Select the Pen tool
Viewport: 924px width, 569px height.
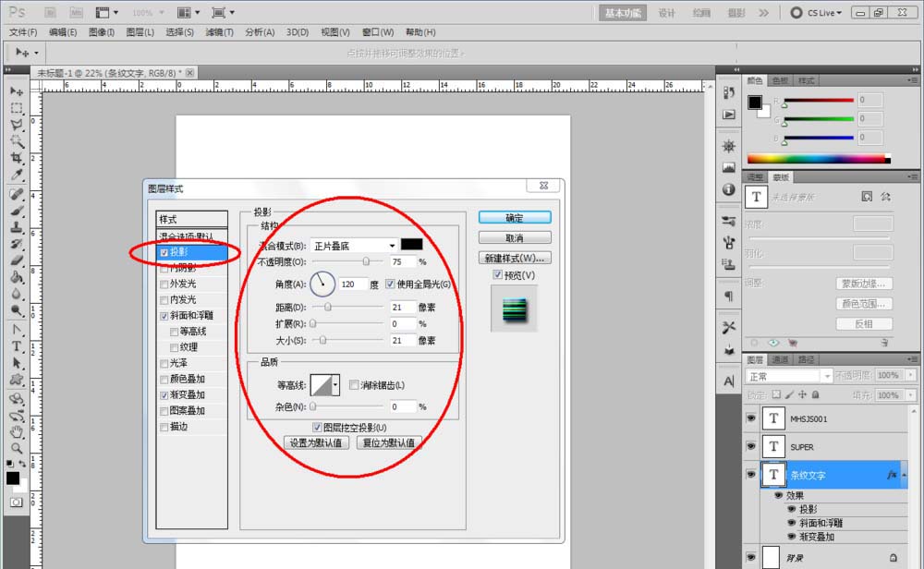[17, 329]
